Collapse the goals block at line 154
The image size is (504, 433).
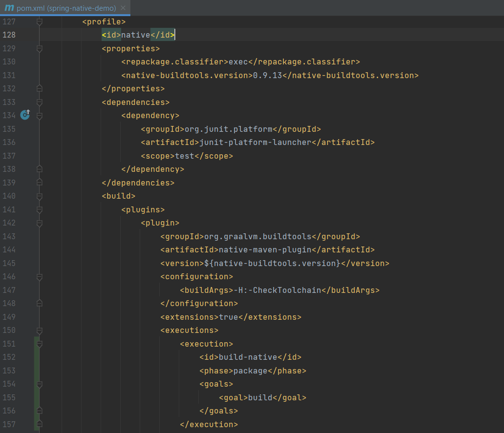pyautogui.click(x=40, y=384)
